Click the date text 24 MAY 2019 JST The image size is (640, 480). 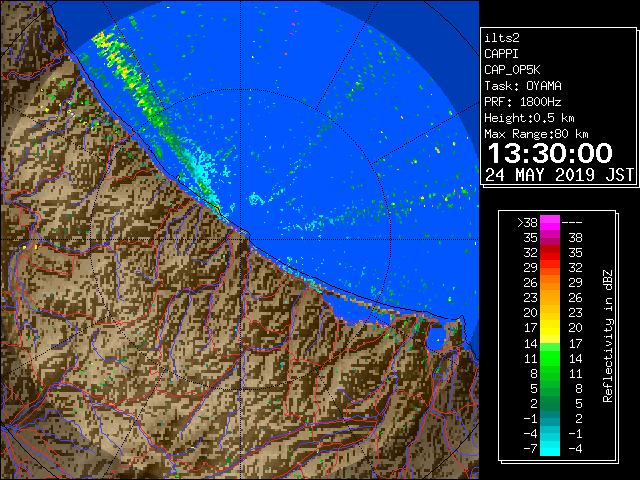[x=559, y=175]
